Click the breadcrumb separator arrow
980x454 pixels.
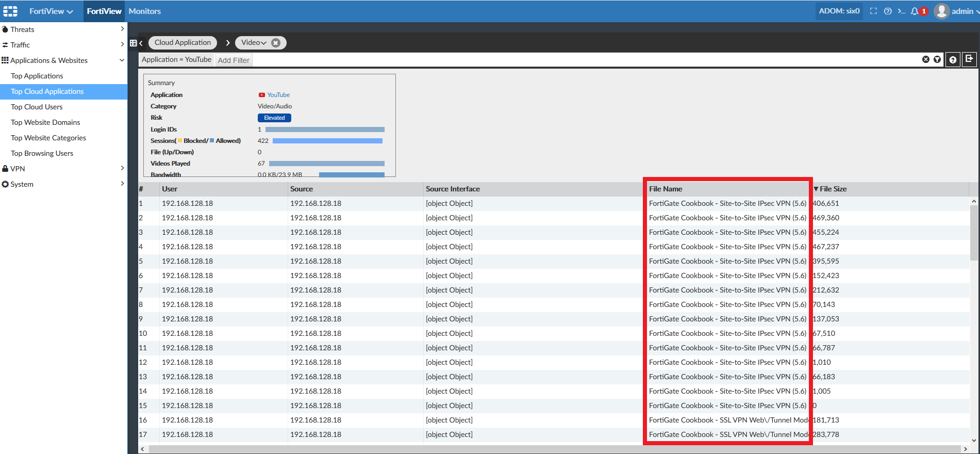227,43
